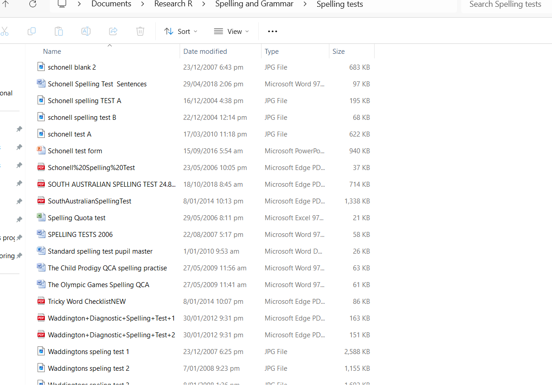Go to Research R in the breadcrumb
This screenshot has height=392, width=552.
click(x=173, y=4)
